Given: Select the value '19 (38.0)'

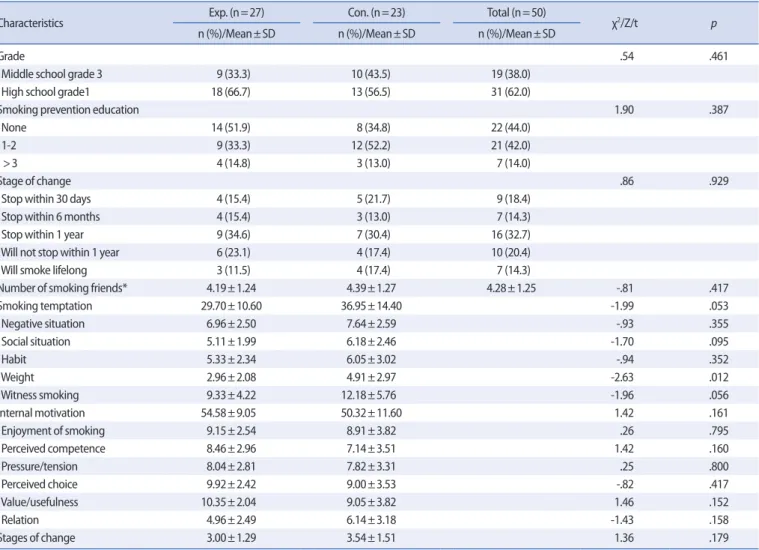Looking at the screenshot, I should pyautogui.click(x=511, y=74).
